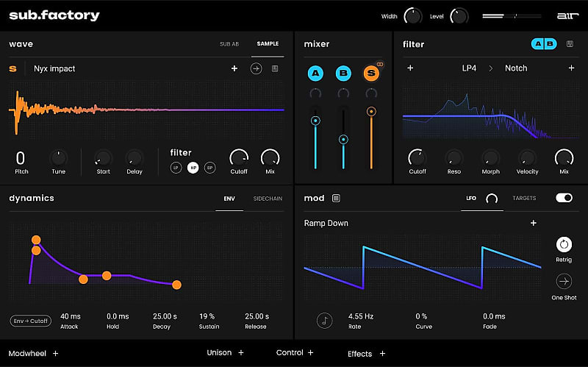Click the 4.55 Hz Rate value
This screenshot has height=367, width=588.
pos(361,316)
